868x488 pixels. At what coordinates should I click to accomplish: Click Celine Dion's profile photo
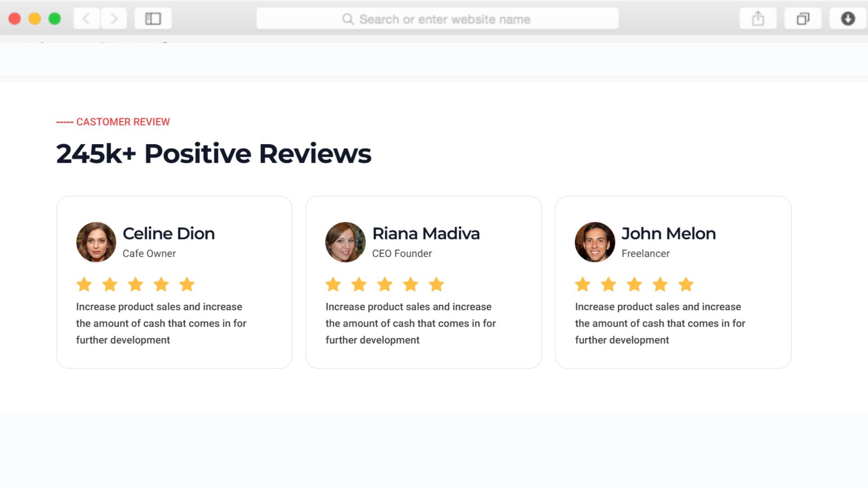click(96, 242)
